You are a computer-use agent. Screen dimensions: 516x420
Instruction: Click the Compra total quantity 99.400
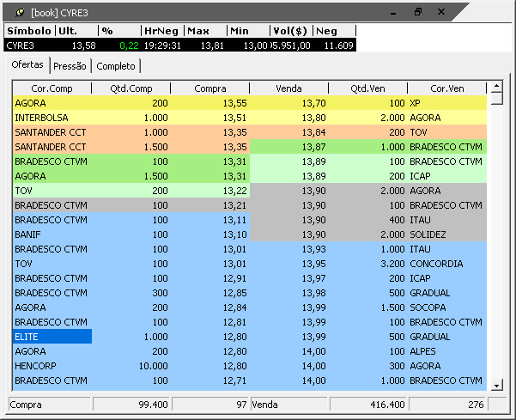click(131, 405)
